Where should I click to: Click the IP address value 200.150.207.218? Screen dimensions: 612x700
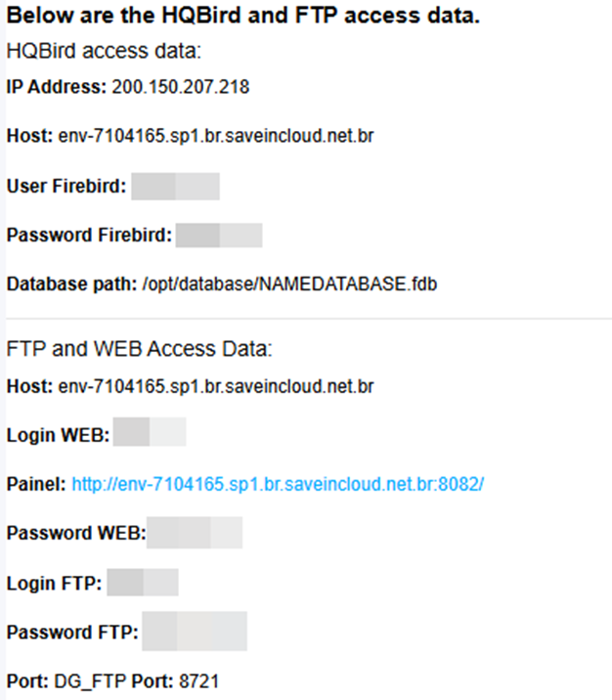coord(181,87)
